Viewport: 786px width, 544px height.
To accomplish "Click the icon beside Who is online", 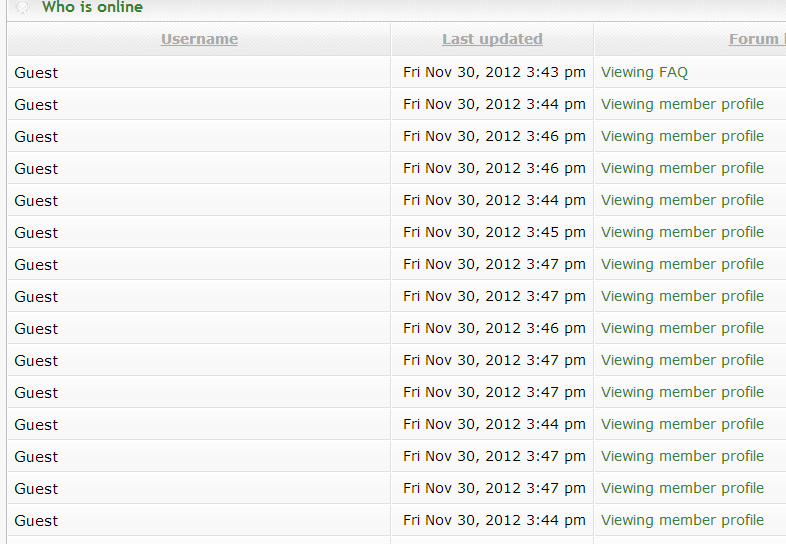I will [23, 7].
